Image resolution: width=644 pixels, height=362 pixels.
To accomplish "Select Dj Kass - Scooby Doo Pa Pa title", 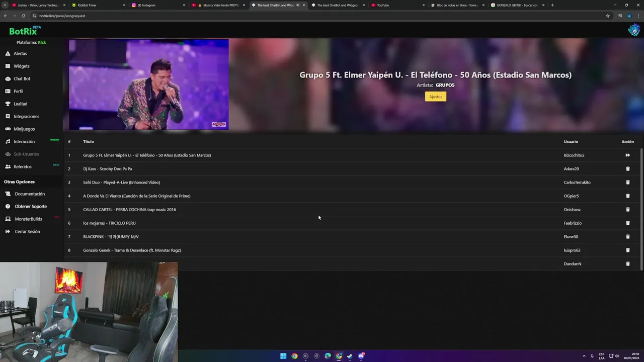I will coord(107,169).
